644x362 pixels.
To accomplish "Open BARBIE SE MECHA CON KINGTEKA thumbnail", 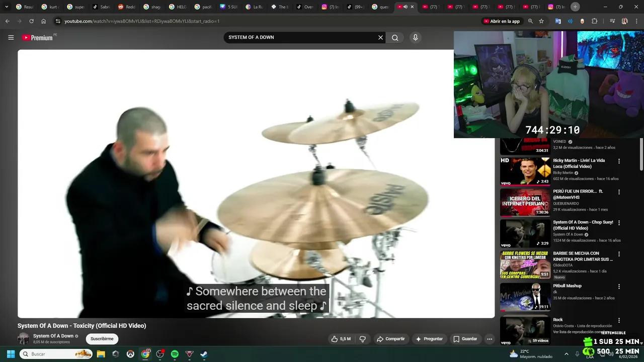I will click(x=525, y=264).
